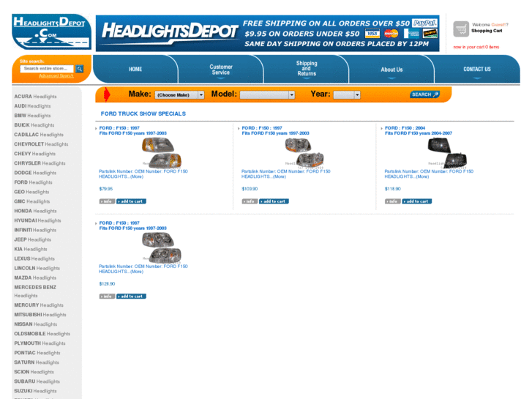
Task: Click the Visa card icon in banner
Action: 372,34
